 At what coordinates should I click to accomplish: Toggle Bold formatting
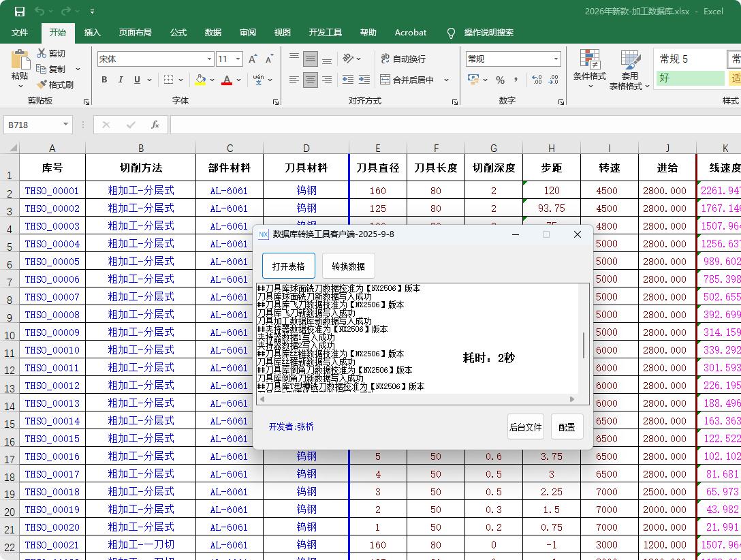[x=104, y=80]
